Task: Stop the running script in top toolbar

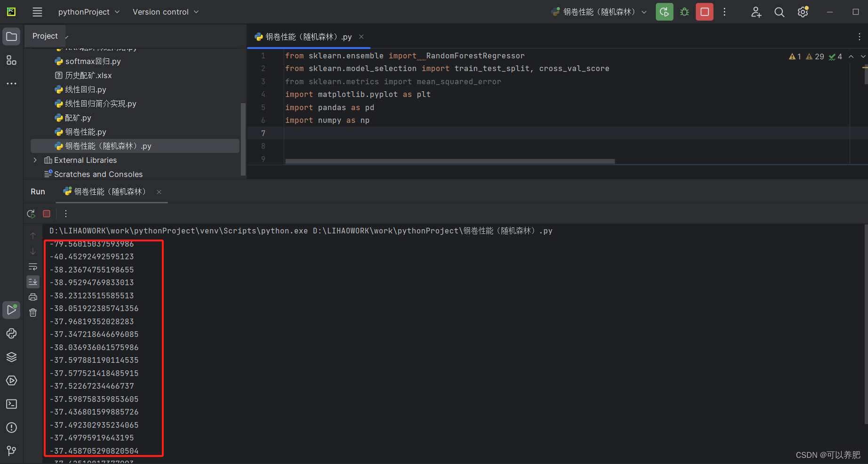Action: (705, 12)
